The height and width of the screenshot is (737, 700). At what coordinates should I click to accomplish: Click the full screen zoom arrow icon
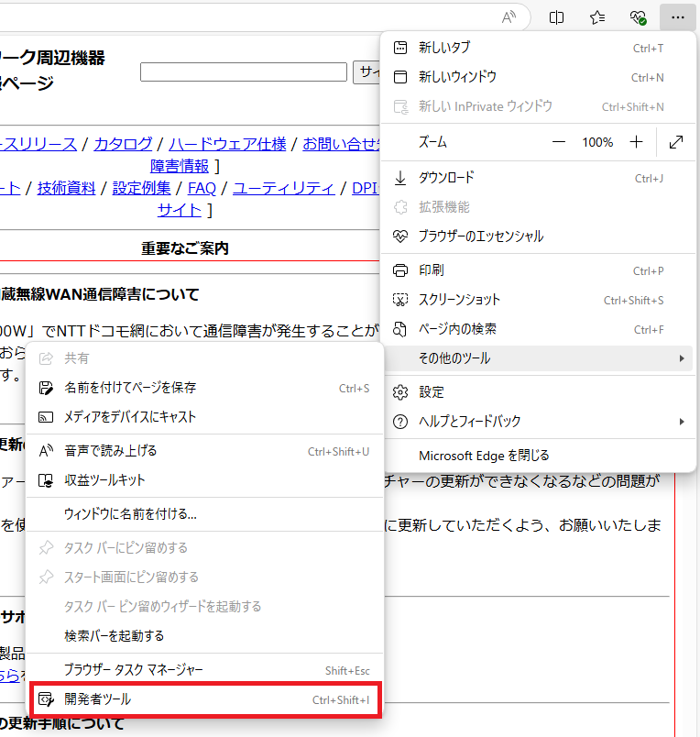click(676, 142)
